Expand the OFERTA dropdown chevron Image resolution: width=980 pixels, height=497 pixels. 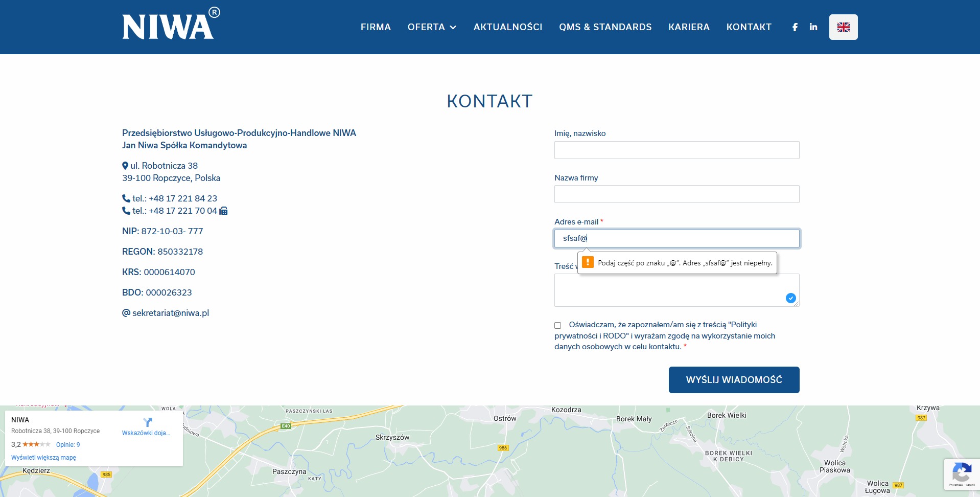tap(453, 27)
